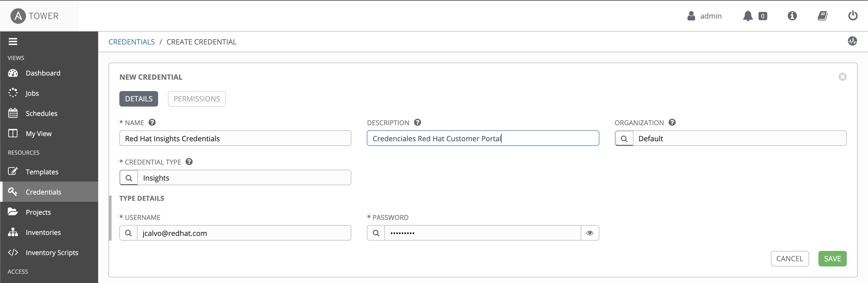The image size is (868, 283).
Task: Open the Username lookup search icon
Action: (x=128, y=233)
